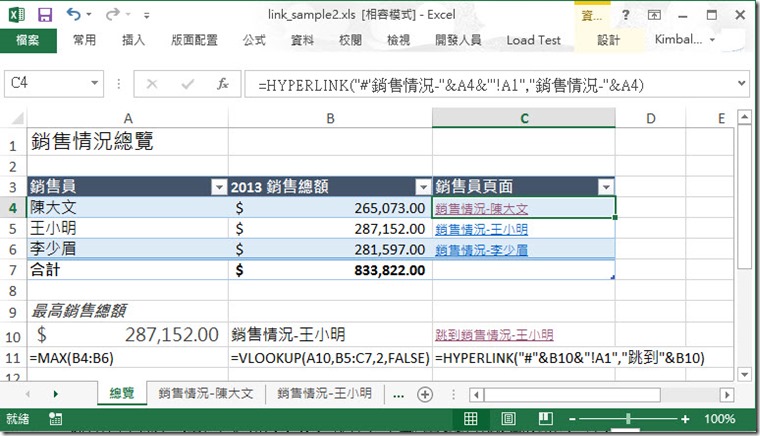Expand the Name Box dropdown arrow
The image size is (760, 436).
(95, 83)
